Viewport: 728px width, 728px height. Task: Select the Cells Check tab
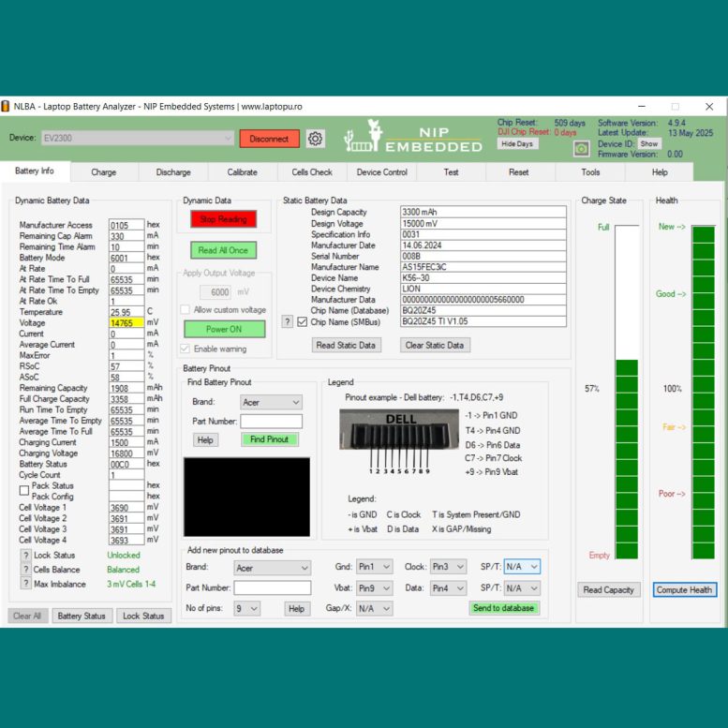click(x=312, y=172)
